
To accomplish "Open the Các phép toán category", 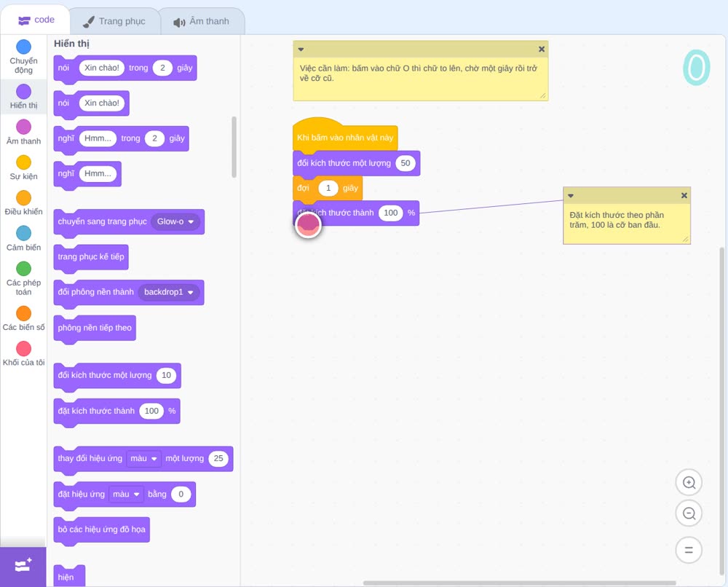I will (x=23, y=279).
